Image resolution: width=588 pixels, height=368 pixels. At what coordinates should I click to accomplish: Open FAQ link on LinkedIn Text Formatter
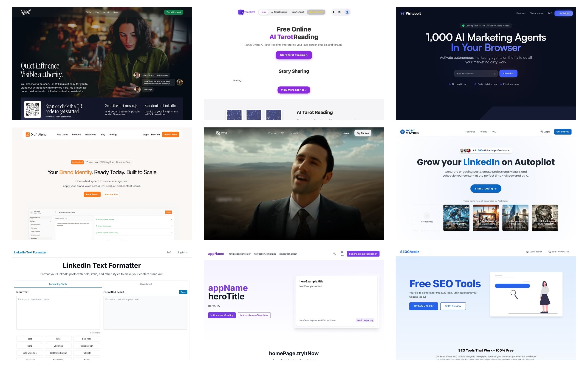pos(169,252)
